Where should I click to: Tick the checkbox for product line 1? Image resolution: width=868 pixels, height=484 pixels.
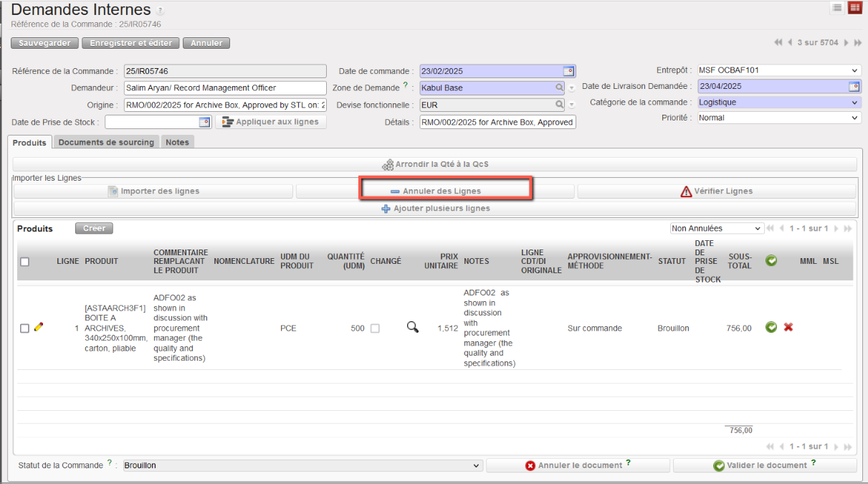(x=24, y=328)
